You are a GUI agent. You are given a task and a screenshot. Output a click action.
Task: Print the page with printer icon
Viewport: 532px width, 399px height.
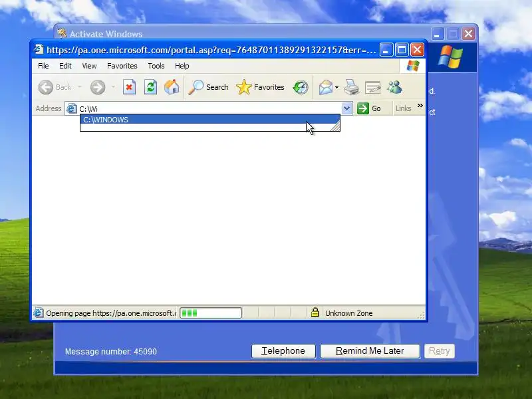(352, 87)
